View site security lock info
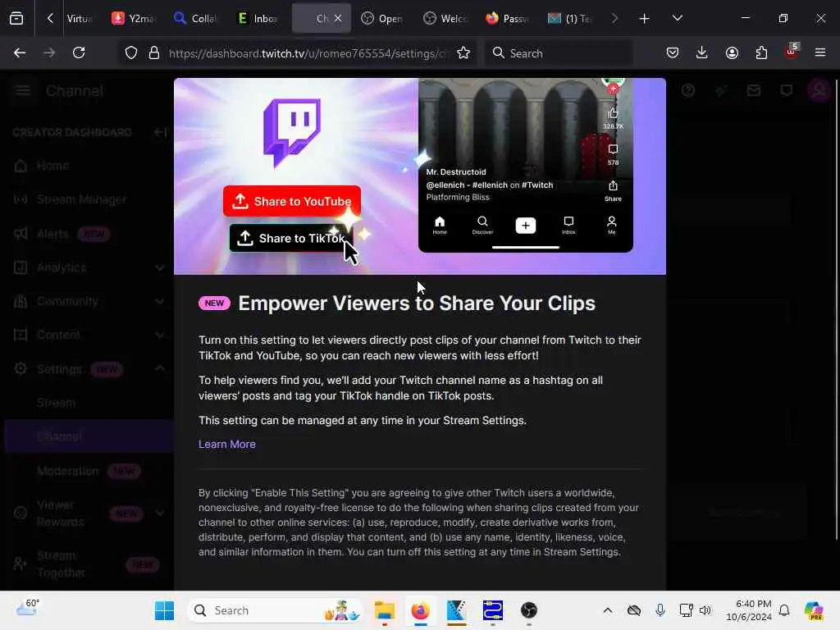The width and height of the screenshot is (840, 630). tap(154, 53)
